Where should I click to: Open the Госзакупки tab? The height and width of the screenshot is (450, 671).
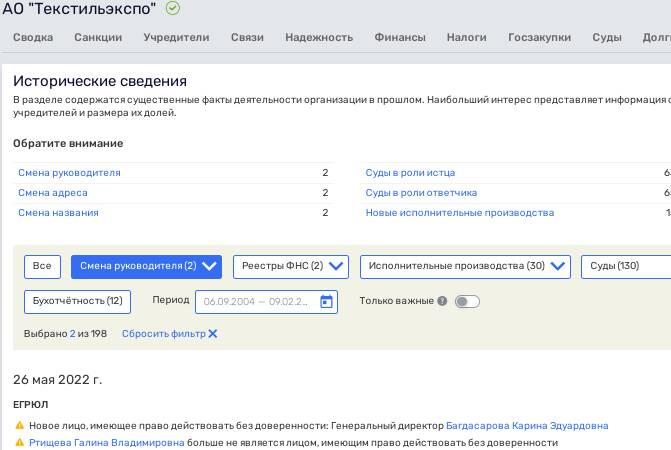coord(540,38)
